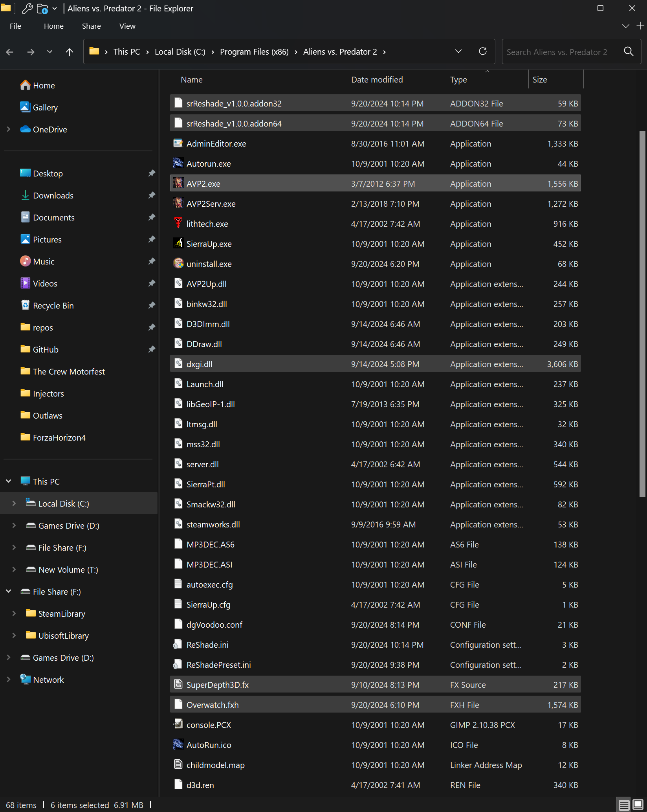Switch to details view layout
The width and height of the screenshot is (647, 812).
pyautogui.click(x=624, y=805)
